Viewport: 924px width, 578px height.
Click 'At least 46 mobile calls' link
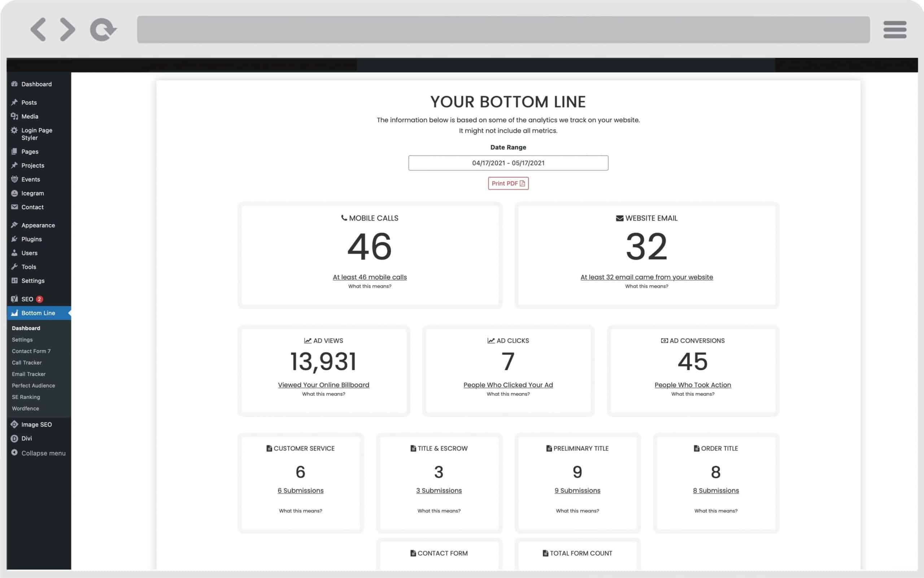click(370, 277)
